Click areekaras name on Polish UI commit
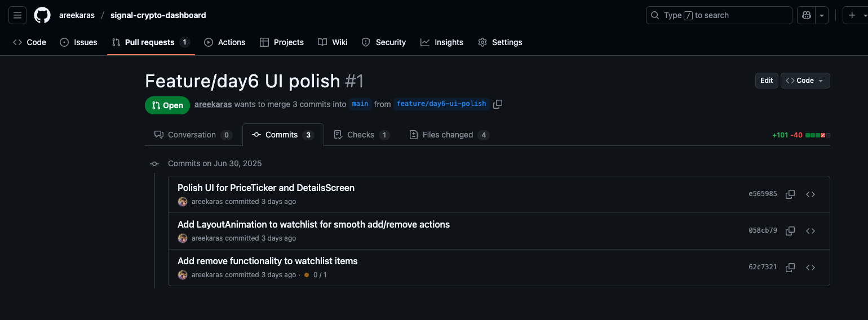 (x=207, y=202)
